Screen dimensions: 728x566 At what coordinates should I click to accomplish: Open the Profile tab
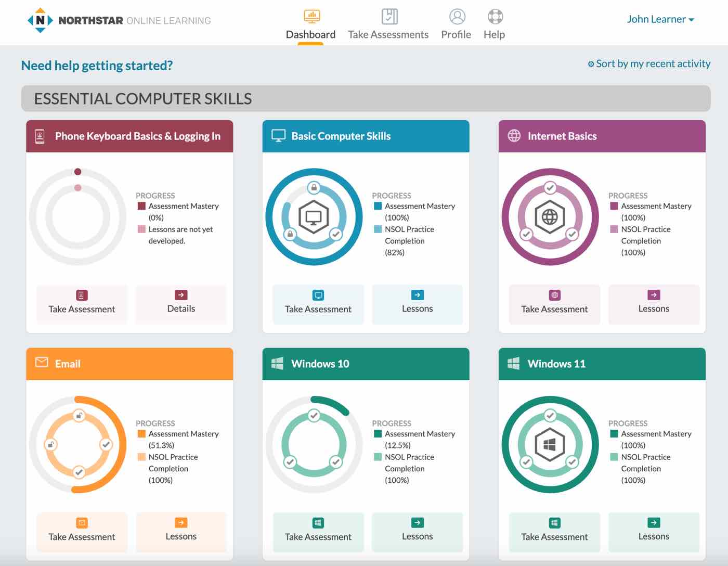coord(456,24)
